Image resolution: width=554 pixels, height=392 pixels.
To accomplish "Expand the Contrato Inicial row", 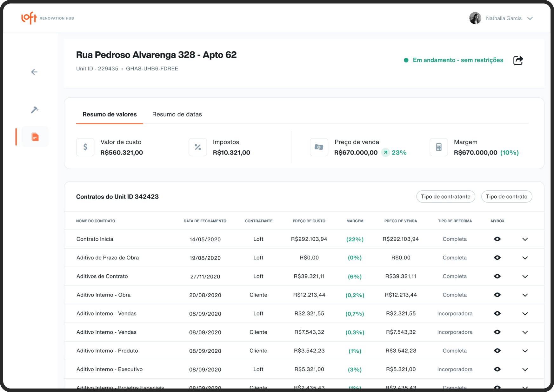I will click(x=525, y=239).
